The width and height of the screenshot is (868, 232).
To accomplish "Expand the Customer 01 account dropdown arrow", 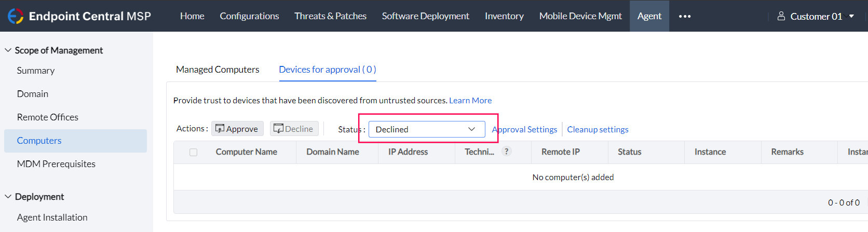I will click(851, 16).
